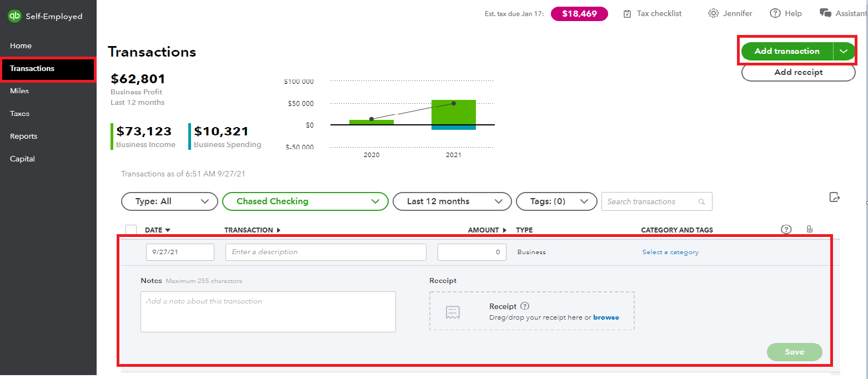Toggle the select-all transactions checkbox

click(131, 230)
